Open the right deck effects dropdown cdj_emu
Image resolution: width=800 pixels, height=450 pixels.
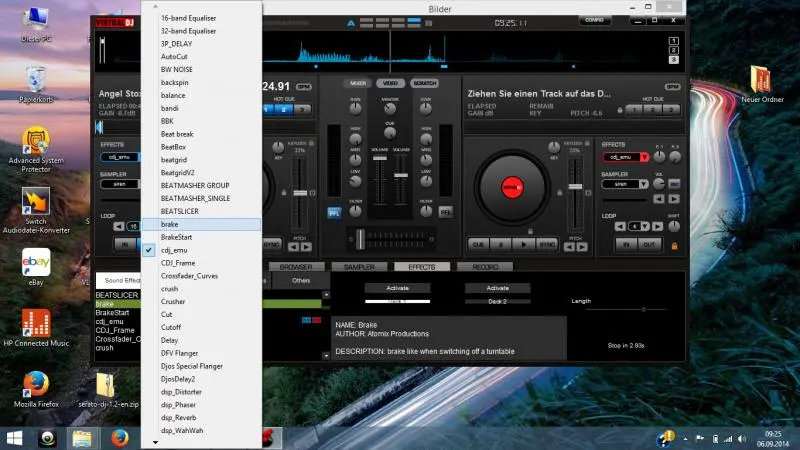coord(625,157)
